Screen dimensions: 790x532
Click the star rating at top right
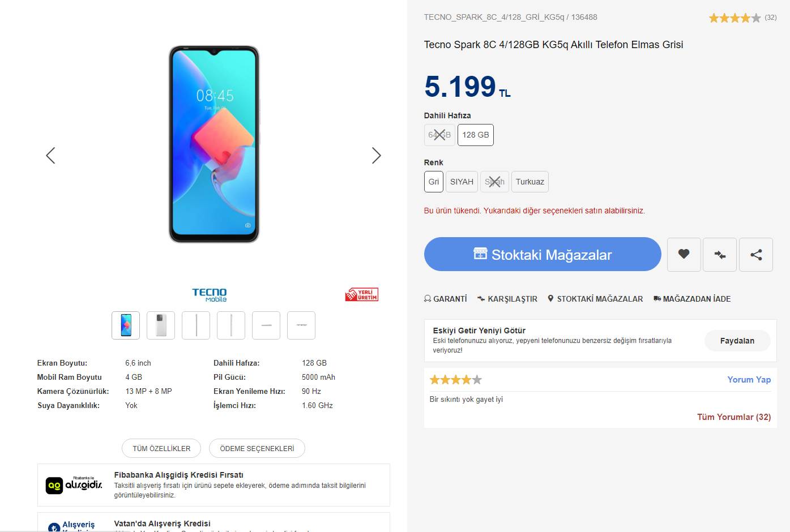click(x=735, y=18)
